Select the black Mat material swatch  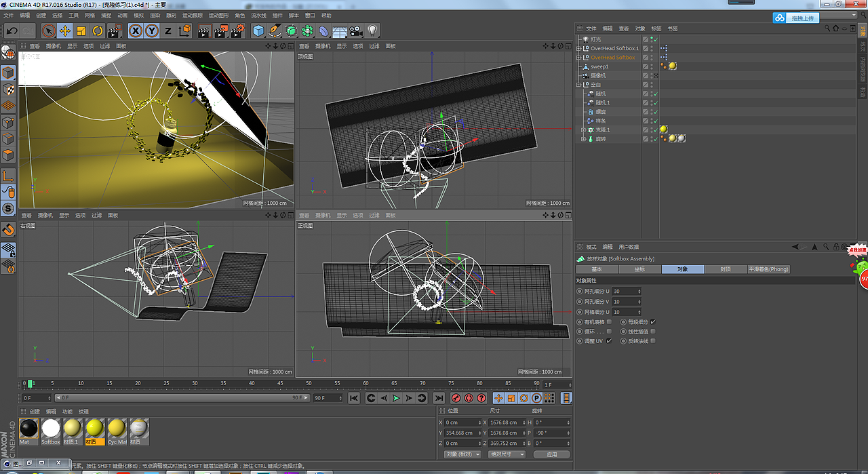point(28,428)
